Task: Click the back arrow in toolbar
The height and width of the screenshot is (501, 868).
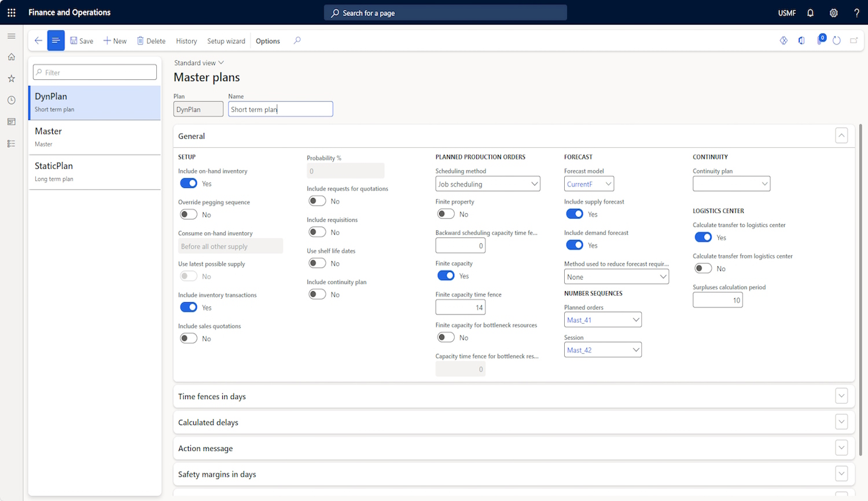Action: [38, 41]
